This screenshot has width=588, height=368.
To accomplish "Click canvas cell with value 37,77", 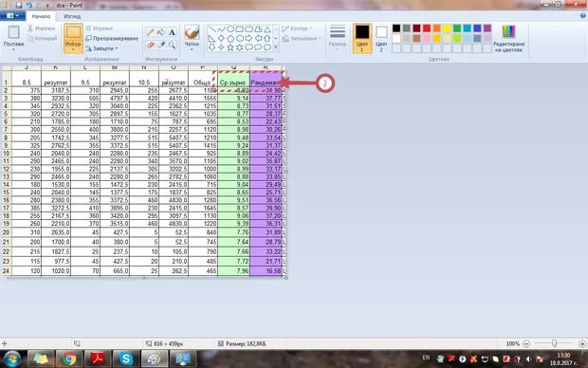I will tap(266, 99).
